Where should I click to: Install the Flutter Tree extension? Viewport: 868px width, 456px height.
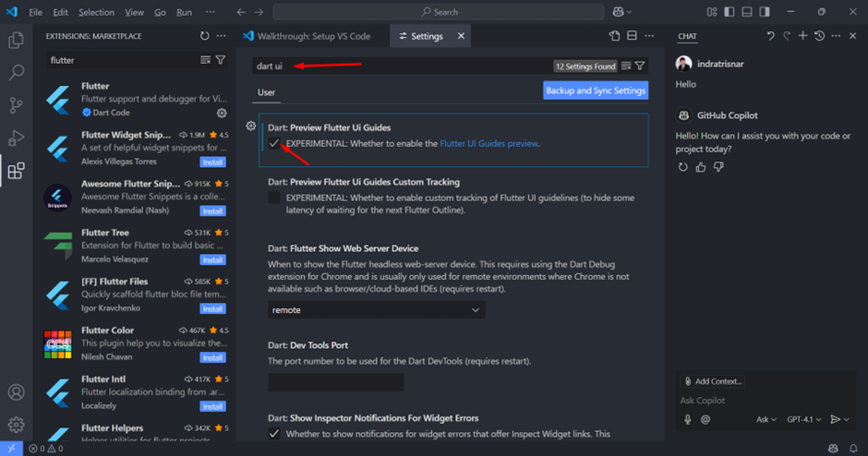pos(212,260)
